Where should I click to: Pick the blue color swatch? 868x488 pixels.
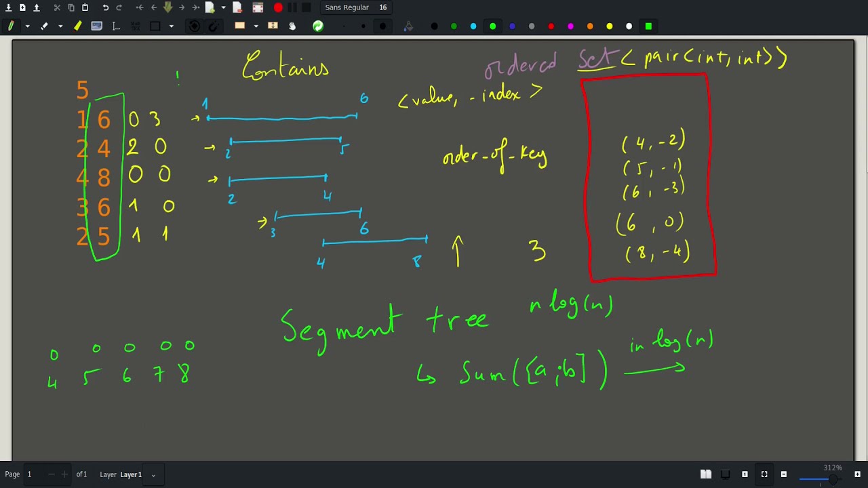click(x=512, y=26)
